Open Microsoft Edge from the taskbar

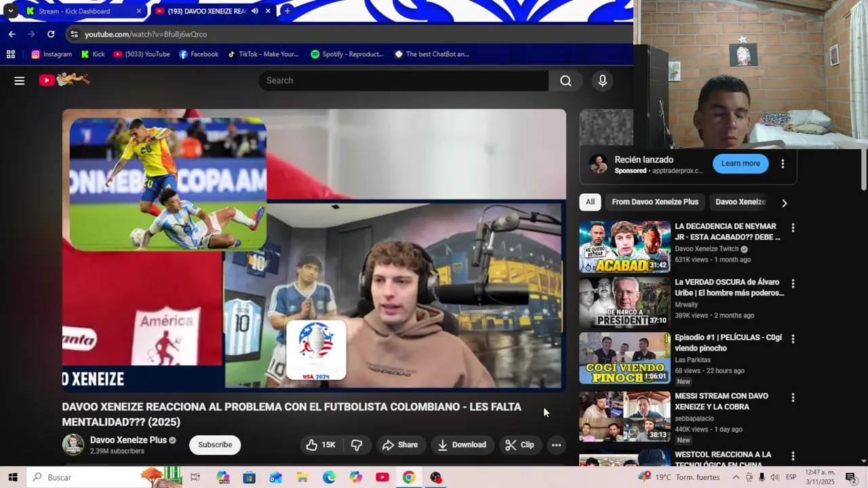(x=329, y=477)
